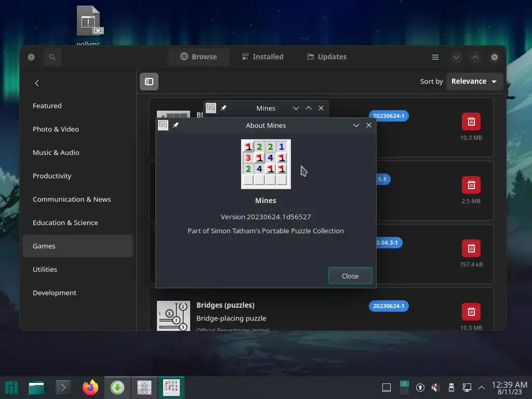Click the top package version badge 20230624-1
The image size is (532, 399).
389,116
